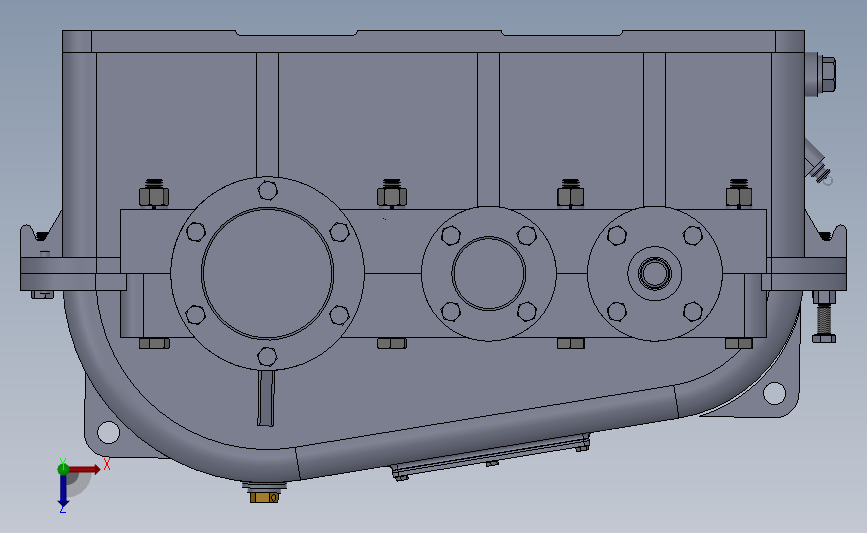
Task: Pick the bottom-left base mounting hole
Action: tap(108, 432)
